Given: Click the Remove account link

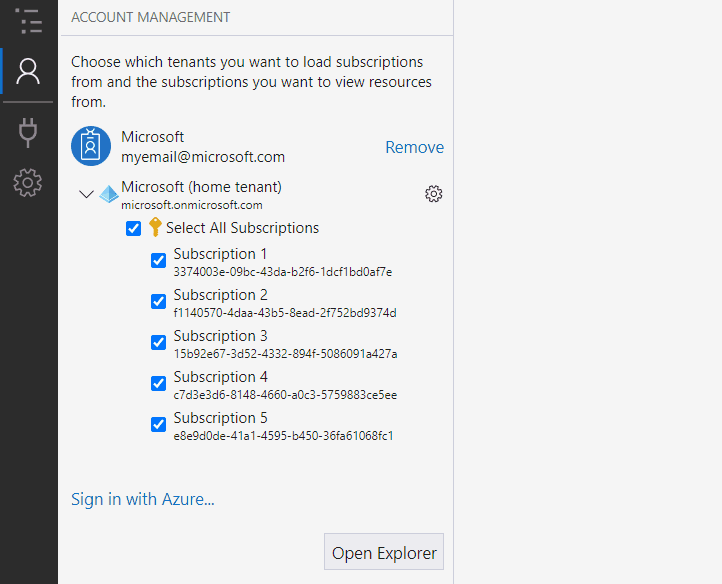Looking at the screenshot, I should [x=414, y=147].
